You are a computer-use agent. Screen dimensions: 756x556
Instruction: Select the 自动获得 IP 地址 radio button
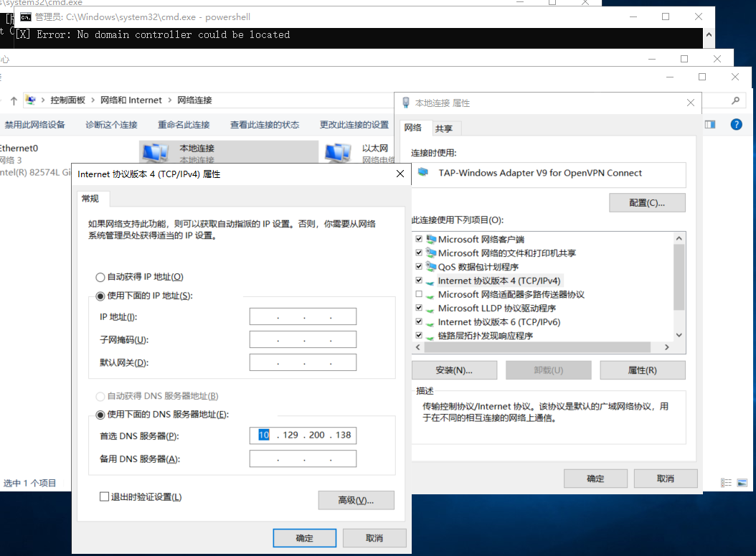[100, 278]
